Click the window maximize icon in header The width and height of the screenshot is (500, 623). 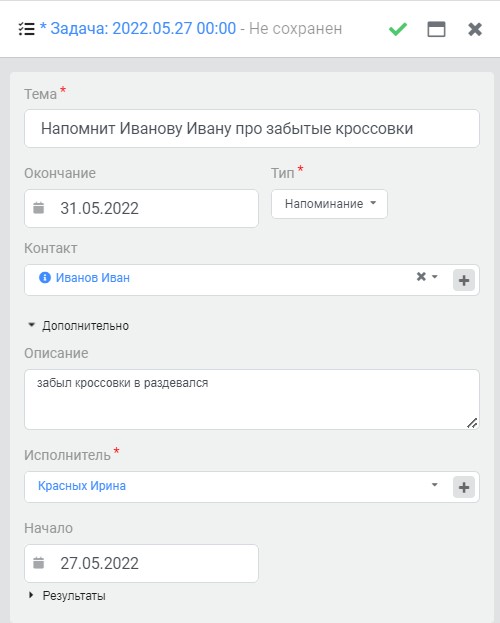(x=436, y=29)
